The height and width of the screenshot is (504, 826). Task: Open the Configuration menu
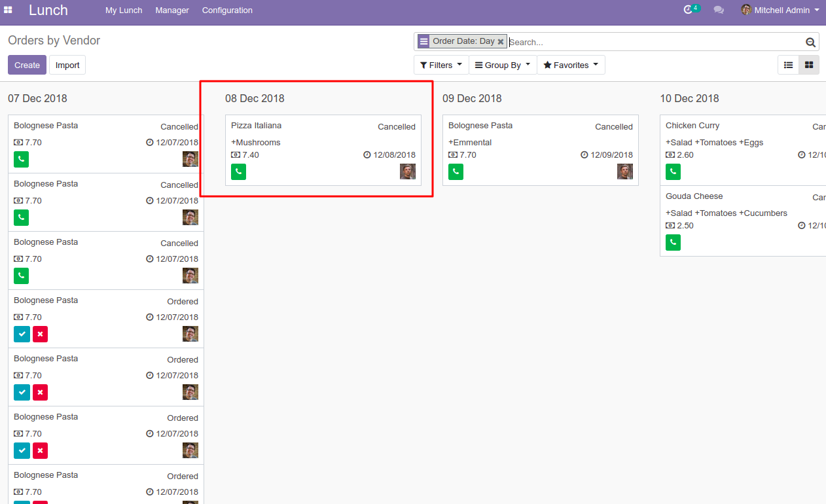227,10
